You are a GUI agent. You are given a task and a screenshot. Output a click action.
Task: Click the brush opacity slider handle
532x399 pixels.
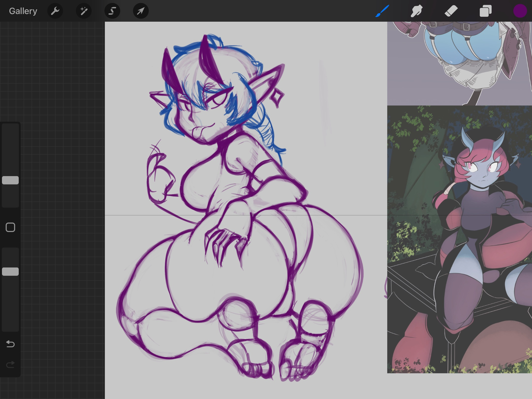10,271
